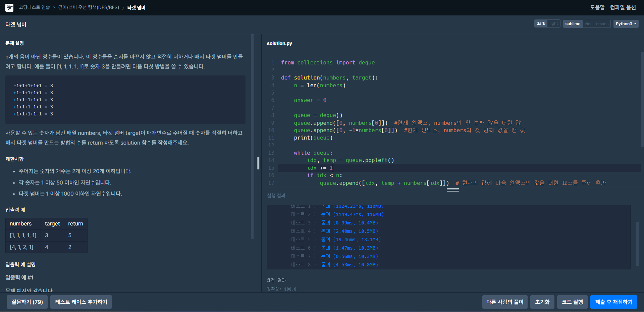Open the 도움말 help menu
Image resolution: width=644 pixels, height=312 pixels.
pyautogui.click(x=597, y=7)
